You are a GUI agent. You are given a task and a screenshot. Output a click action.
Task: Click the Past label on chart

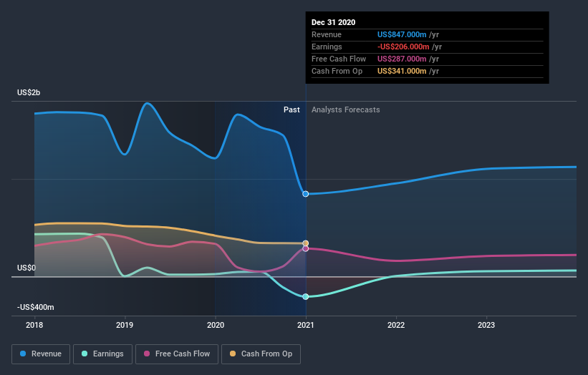[x=291, y=109]
